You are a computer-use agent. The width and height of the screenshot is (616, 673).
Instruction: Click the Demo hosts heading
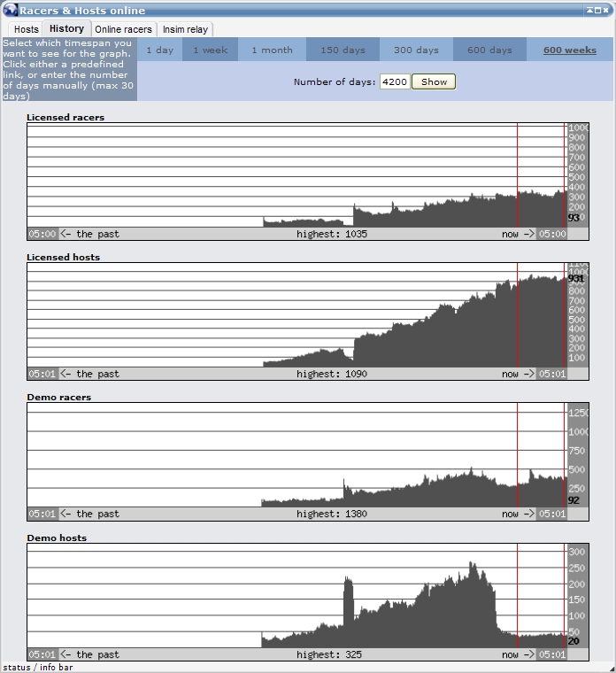pos(57,538)
